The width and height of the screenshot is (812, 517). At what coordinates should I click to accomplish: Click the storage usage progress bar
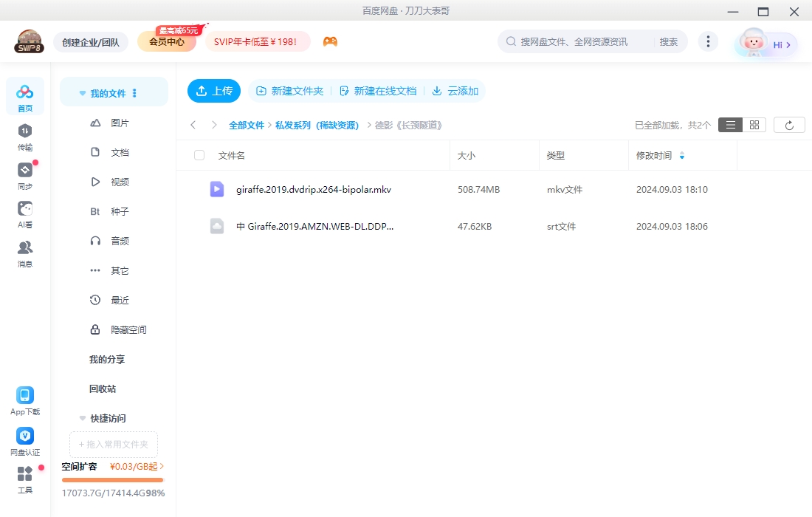coord(112,479)
